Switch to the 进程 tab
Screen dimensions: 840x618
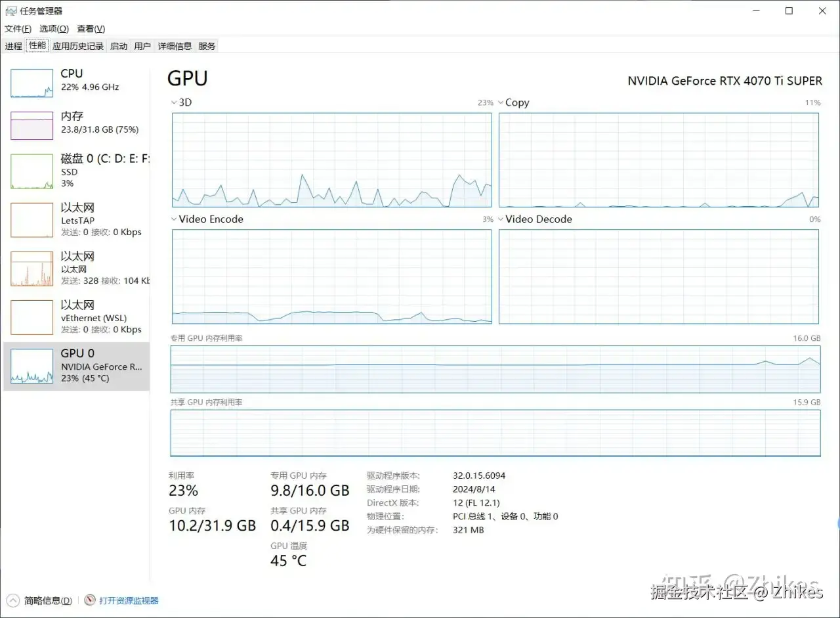coord(13,46)
